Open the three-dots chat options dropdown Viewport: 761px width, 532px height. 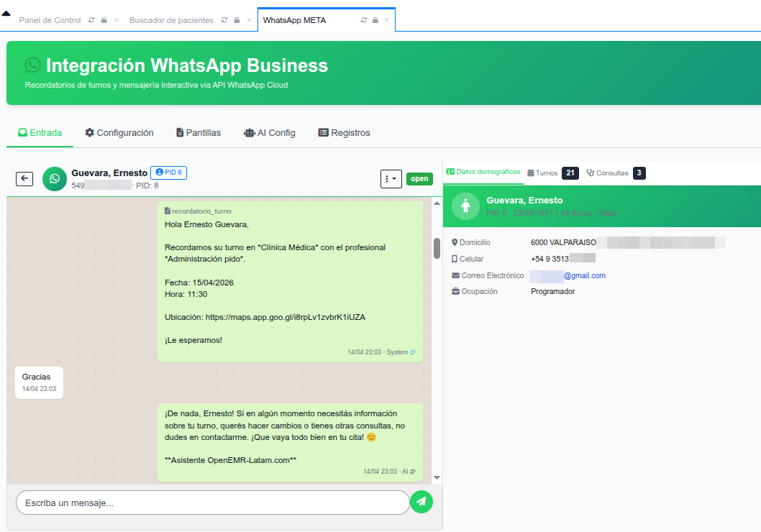(391, 179)
